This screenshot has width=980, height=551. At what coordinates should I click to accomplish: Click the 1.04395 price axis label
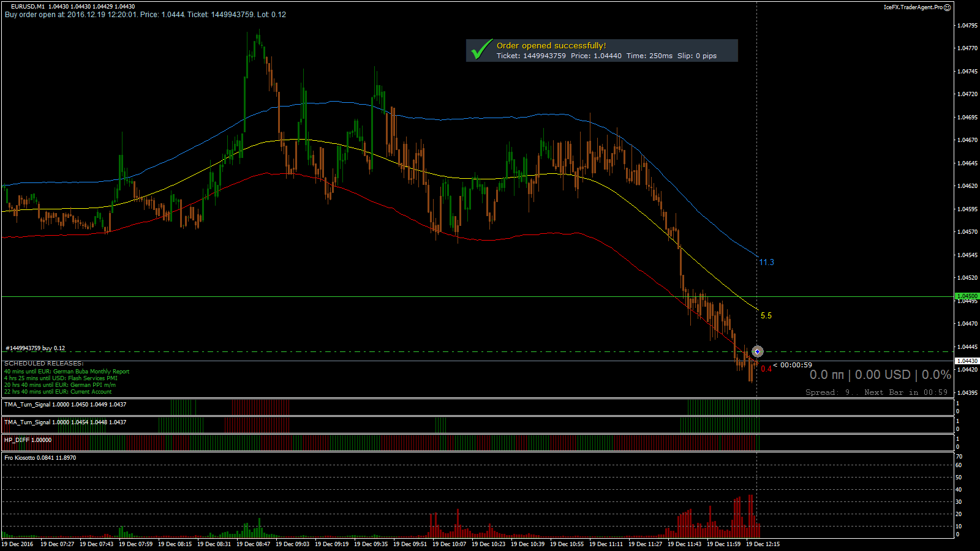[967, 392]
